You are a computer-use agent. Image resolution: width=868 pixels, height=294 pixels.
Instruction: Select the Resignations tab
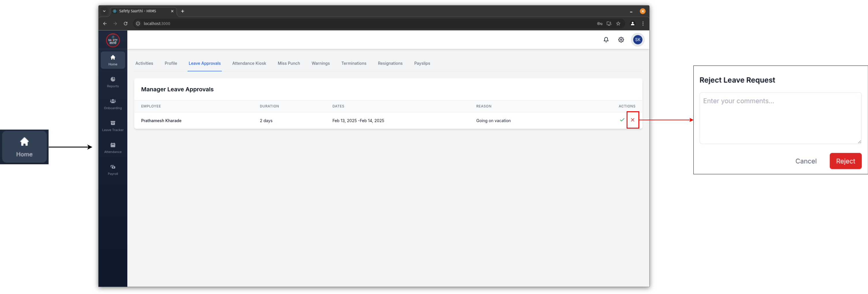pos(390,63)
